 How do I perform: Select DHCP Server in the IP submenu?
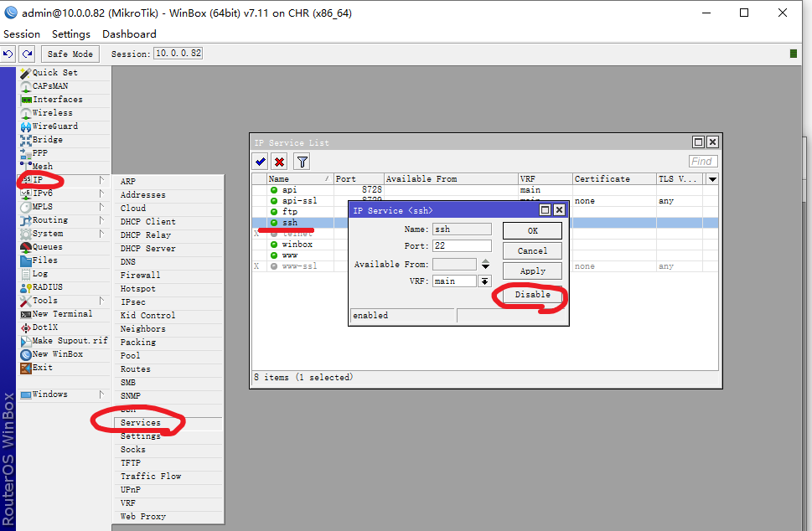click(168, 249)
